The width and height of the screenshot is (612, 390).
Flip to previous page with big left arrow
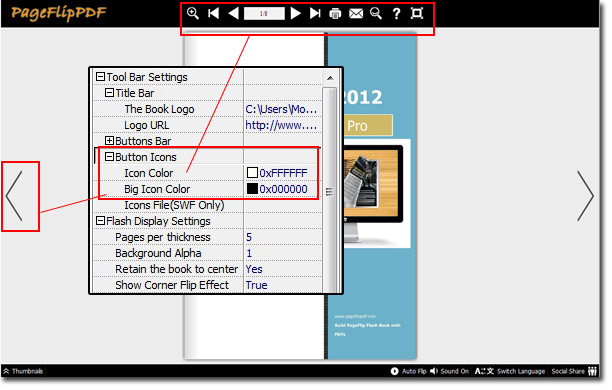(14, 196)
